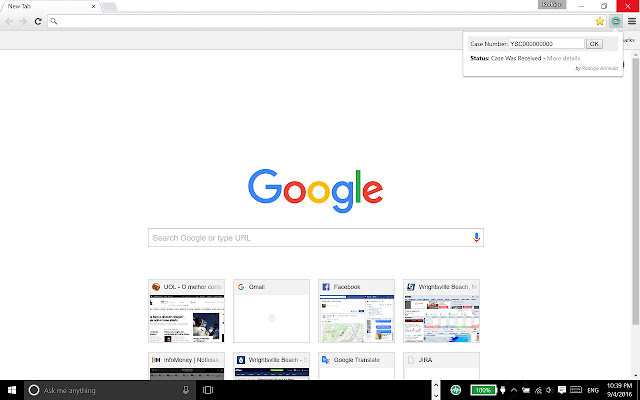Viewport: 640px width, 400px height.
Task: Open the first Wrightsville Beach weather thumbnail
Action: [441, 311]
